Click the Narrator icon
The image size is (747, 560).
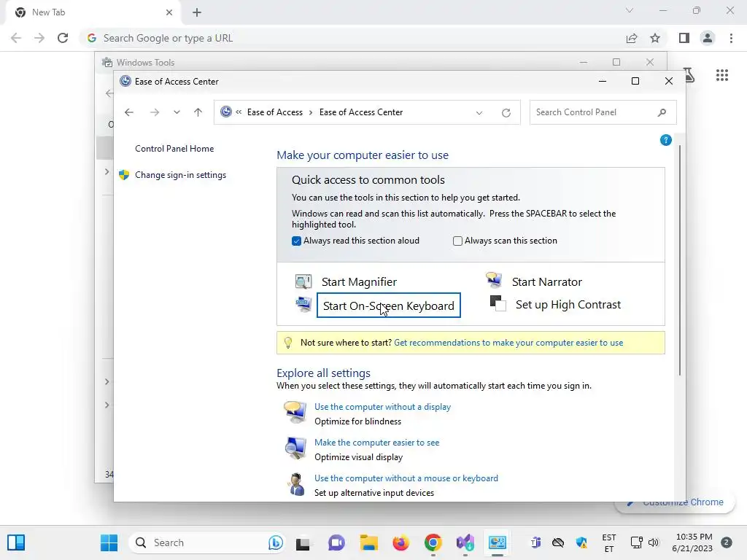click(x=494, y=280)
